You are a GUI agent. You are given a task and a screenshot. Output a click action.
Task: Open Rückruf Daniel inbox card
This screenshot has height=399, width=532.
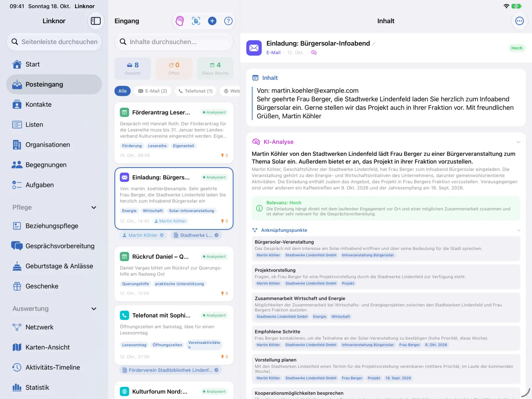point(174,274)
